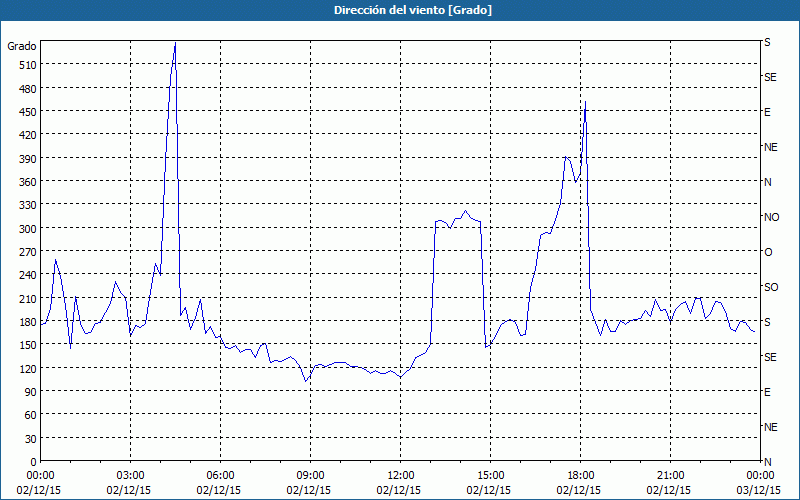Click the O compass label

(768, 252)
